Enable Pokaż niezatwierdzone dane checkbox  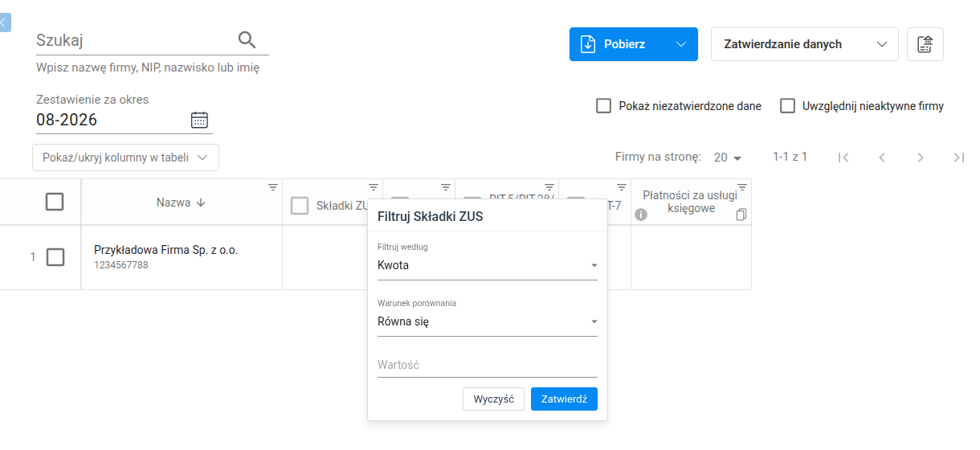(x=604, y=106)
